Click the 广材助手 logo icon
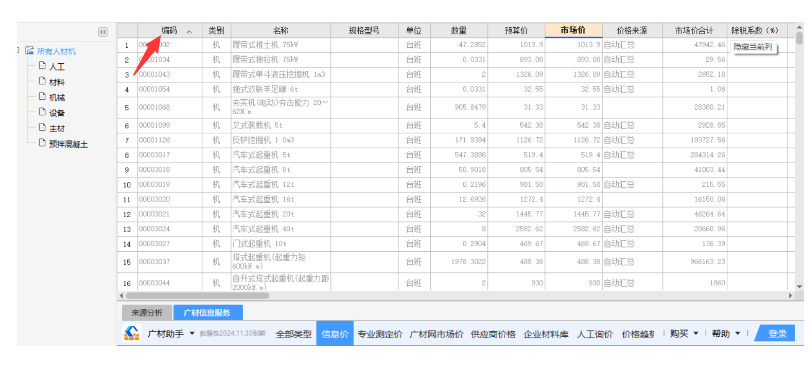This screenshot has width=812, height=365. [132, 333]
